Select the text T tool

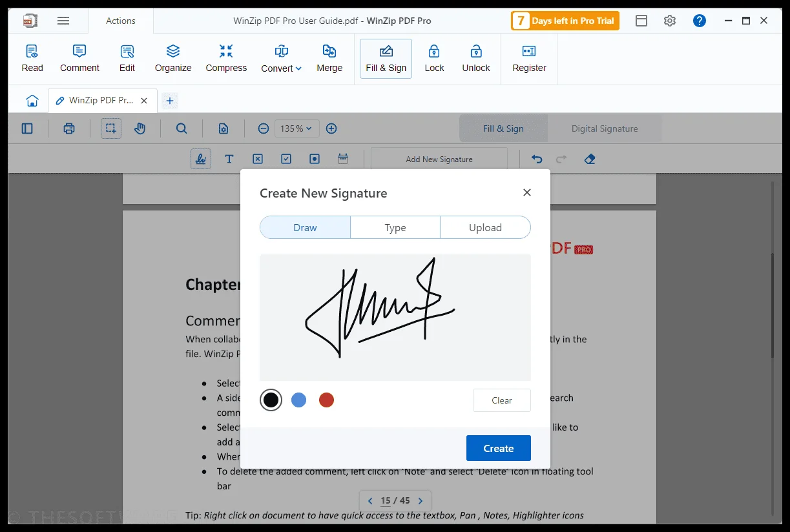click(x=229, y=159)
